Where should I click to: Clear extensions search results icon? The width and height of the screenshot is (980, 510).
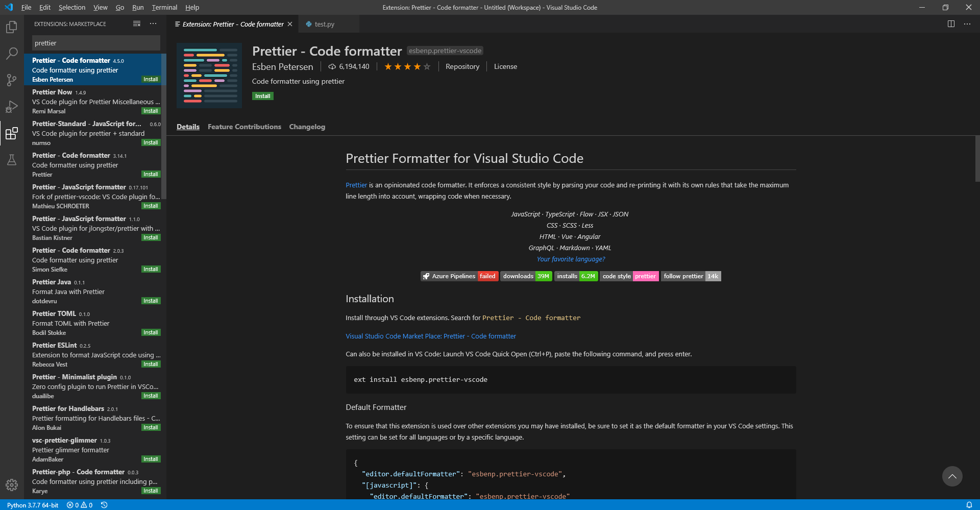(137, 24)
